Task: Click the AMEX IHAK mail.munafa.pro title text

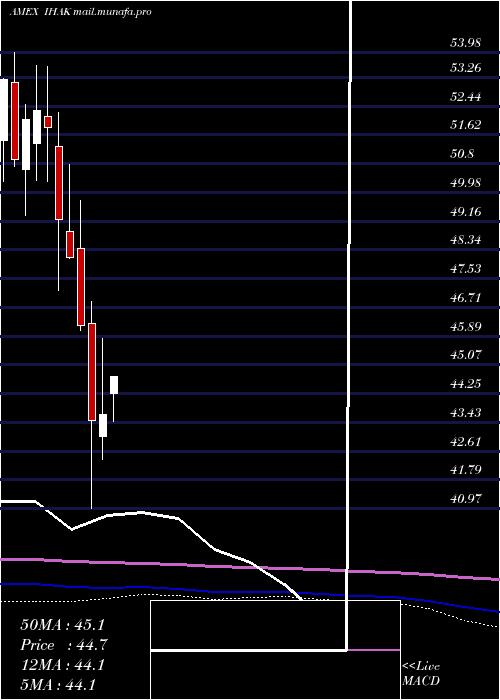Action: coord(80,12)
